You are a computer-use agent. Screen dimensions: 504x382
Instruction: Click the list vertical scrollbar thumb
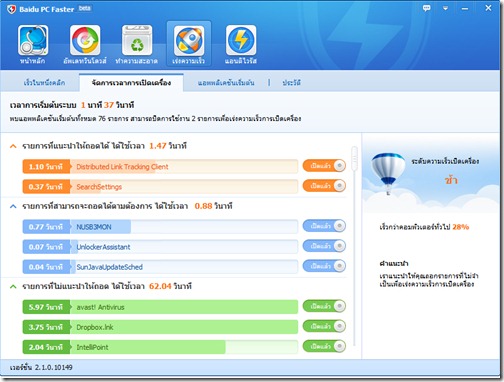point(354,158)
